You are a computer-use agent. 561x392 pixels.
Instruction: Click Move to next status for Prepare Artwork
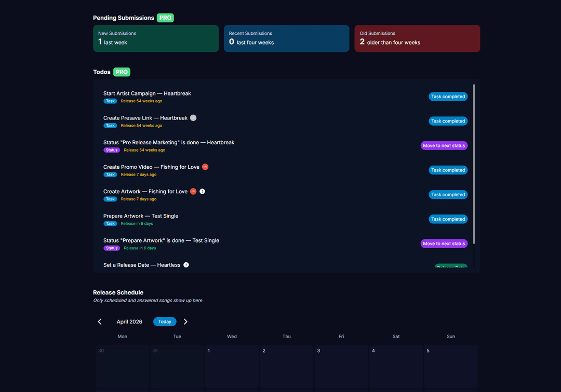coord(444,243)
